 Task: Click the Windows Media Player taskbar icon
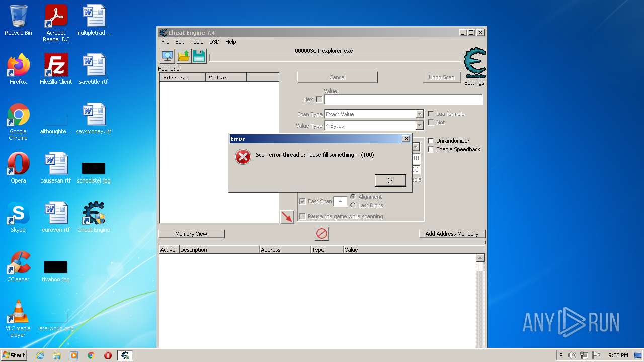(74, 355)
